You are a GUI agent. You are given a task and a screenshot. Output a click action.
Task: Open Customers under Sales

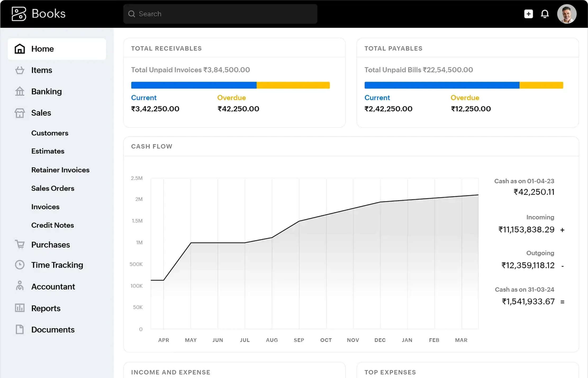pos(50,133)
